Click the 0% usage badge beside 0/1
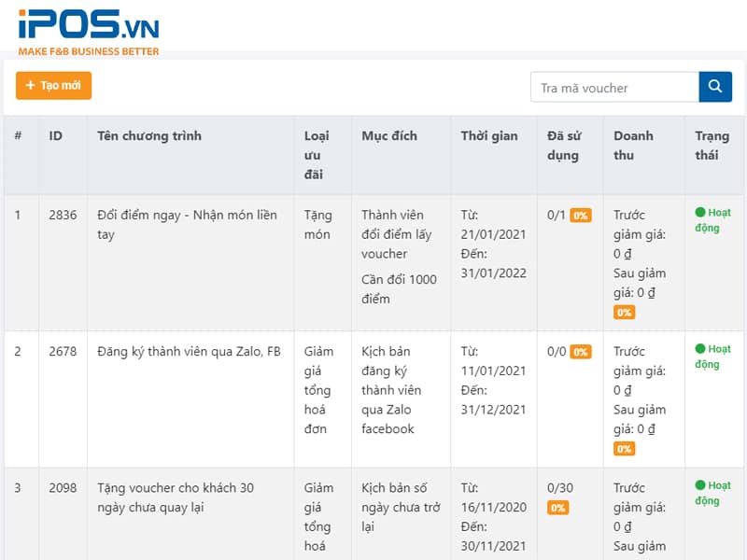 [581, 216]
